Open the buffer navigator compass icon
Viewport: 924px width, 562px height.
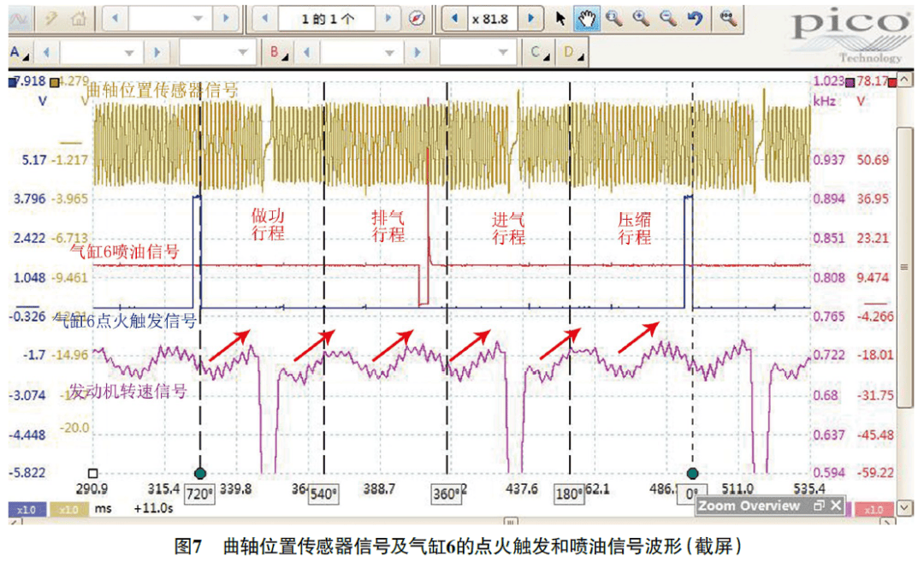[417, 18]
